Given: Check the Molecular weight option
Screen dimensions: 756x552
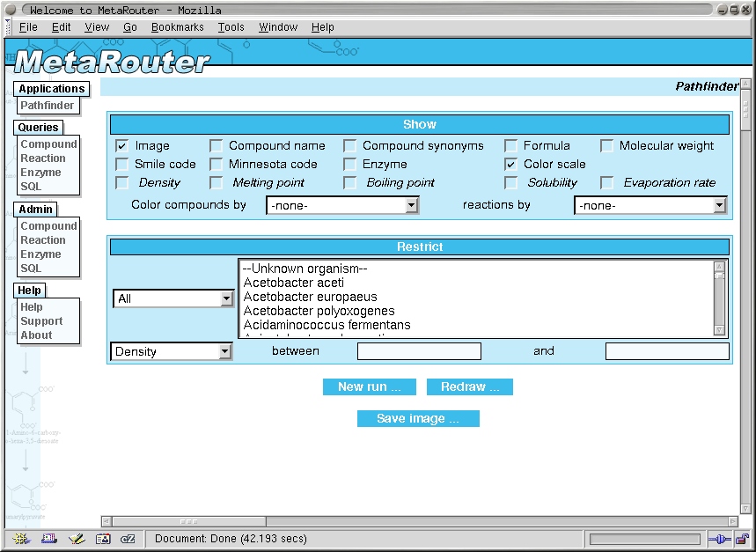Looking at the screenshot, I should (606, 145).
